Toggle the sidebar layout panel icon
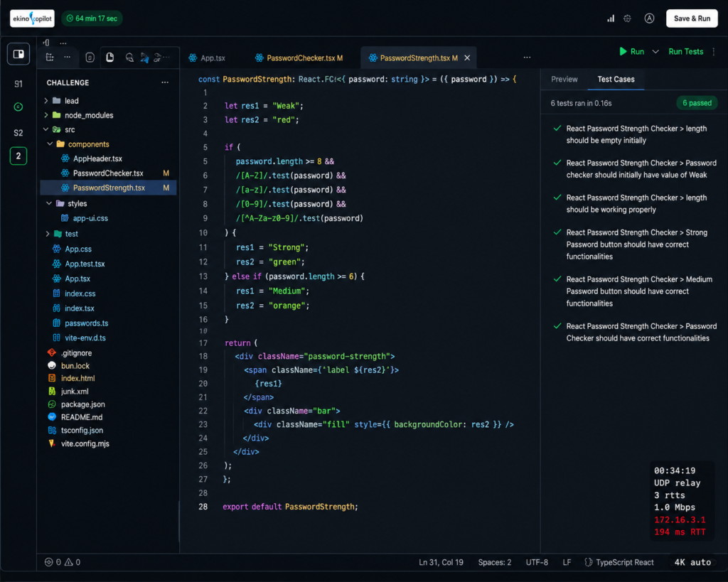This screenshot has width=728, height=582. tap(18, 54)
